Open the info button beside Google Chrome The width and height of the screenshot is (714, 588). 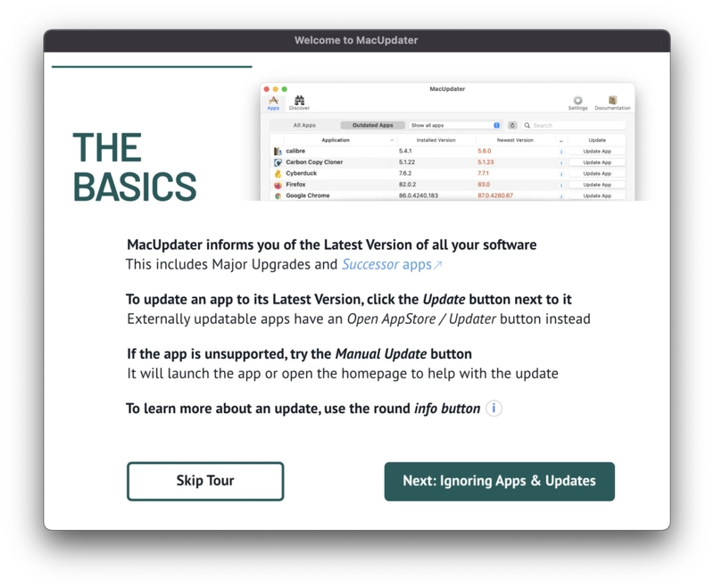click(560, 195)
